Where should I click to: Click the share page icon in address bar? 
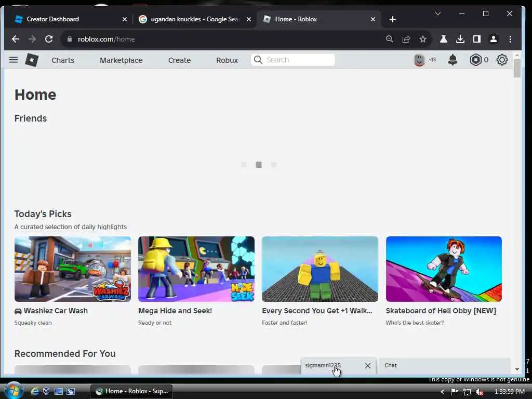(x=406, y=39)
